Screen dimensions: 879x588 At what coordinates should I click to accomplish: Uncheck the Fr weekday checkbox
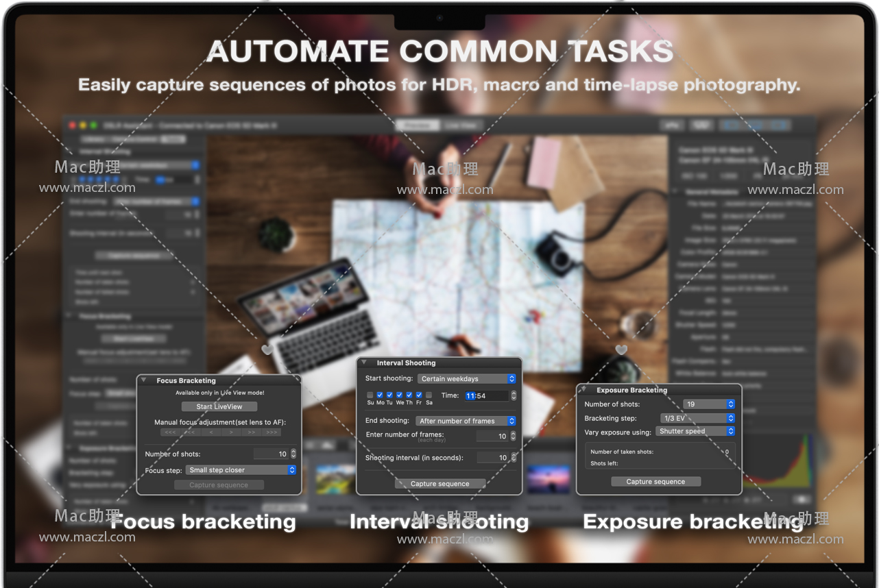419,395
